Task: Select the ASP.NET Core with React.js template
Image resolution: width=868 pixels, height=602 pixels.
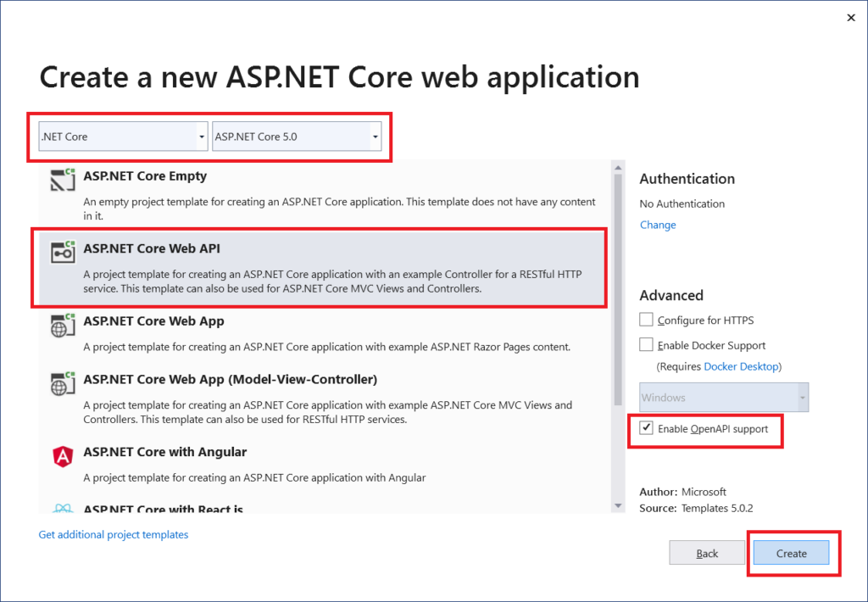Action: [x=325, y=505]
